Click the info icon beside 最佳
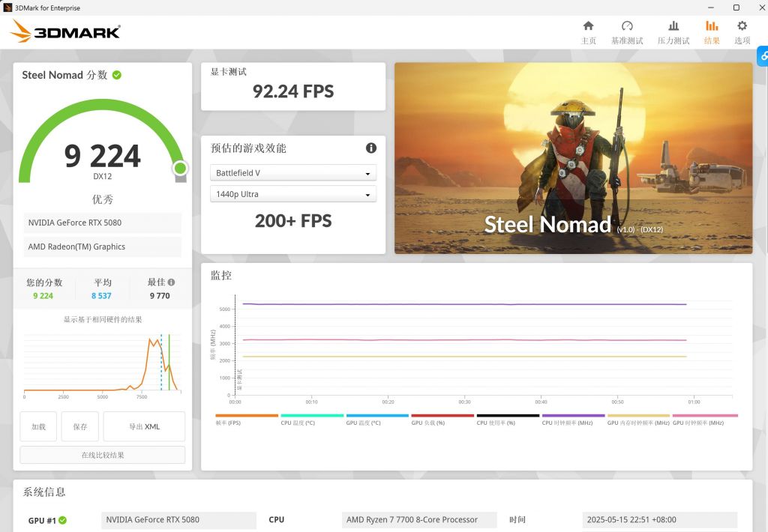Viewport: 768px width, 532px height. click(172, 282)
